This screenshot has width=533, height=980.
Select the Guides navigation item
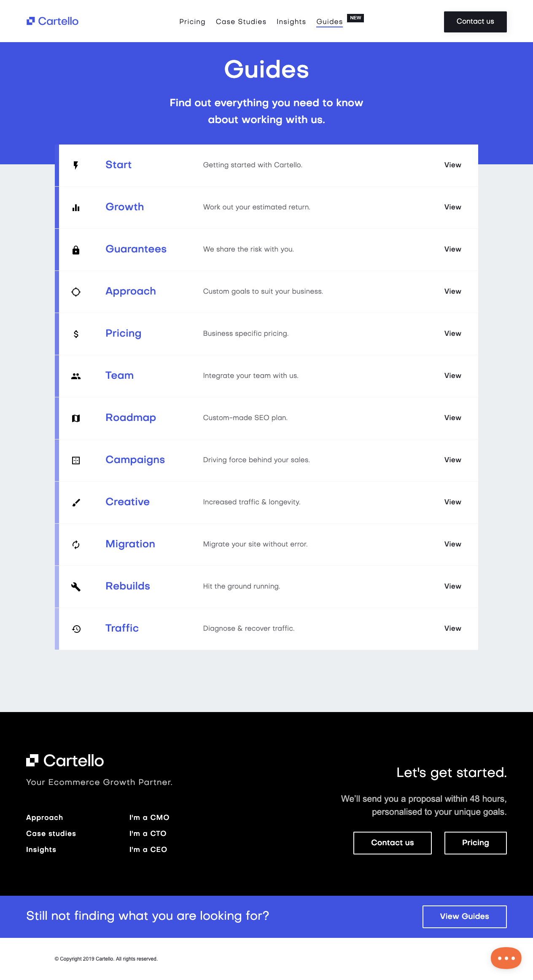coord(329,21)
